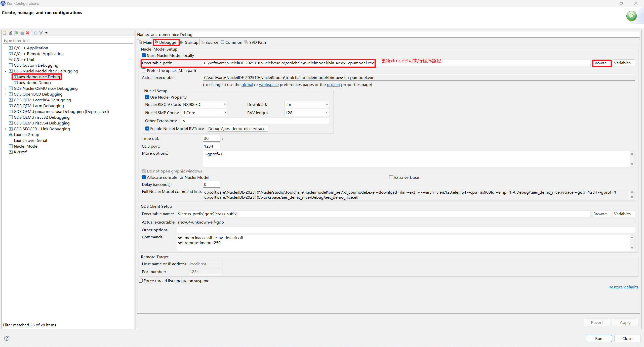Uncheck Start Nuclei Model locally

pos(144,55)
